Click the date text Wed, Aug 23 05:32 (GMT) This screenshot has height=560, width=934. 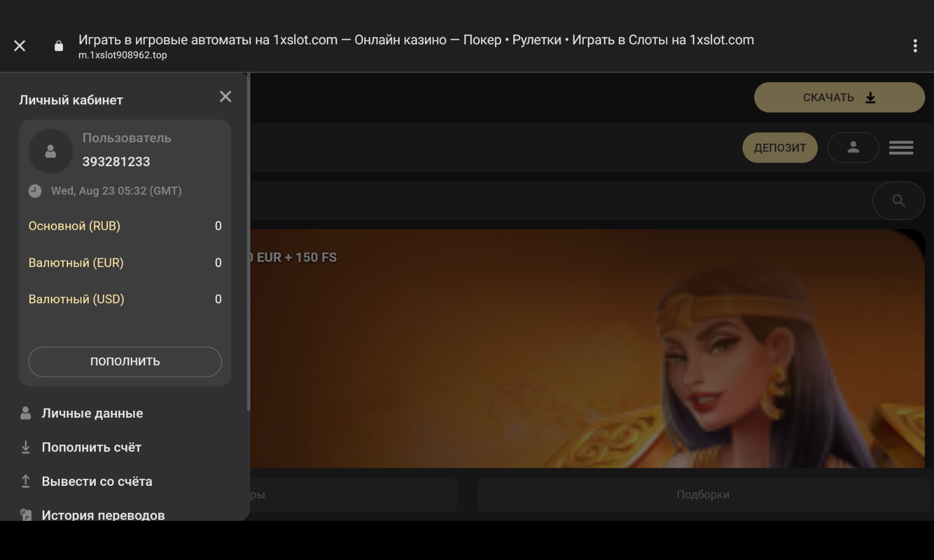click(116, 191)
